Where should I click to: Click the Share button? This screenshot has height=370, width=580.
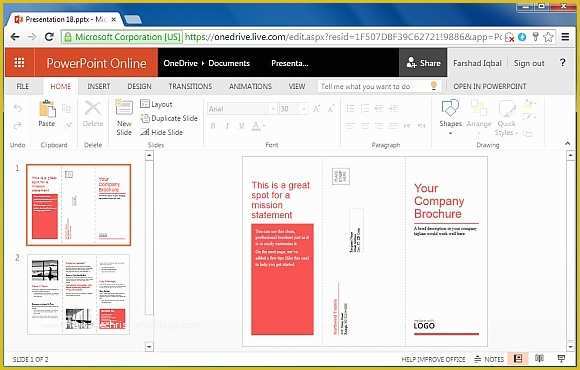(x=423, y=63)
